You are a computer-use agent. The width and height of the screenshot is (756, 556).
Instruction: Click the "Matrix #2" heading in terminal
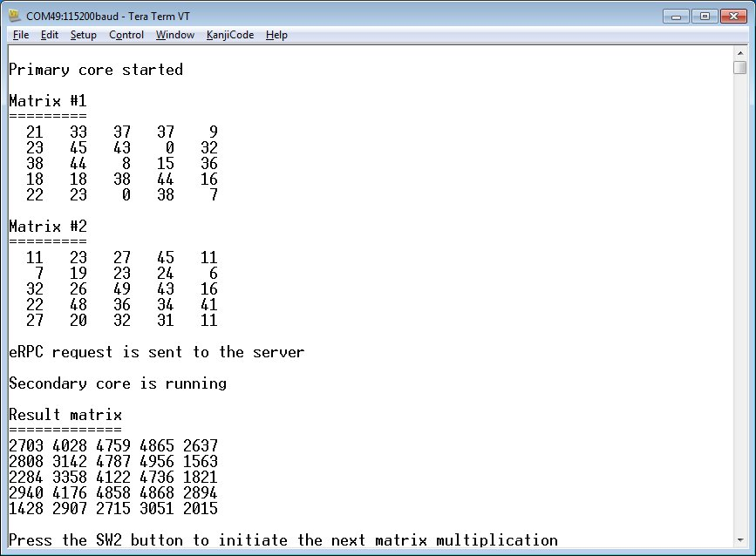[x=47, y=227]
